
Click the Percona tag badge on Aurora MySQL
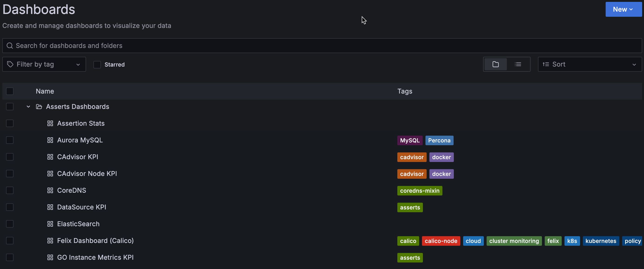pyautogui.click(x=439, y=140)
